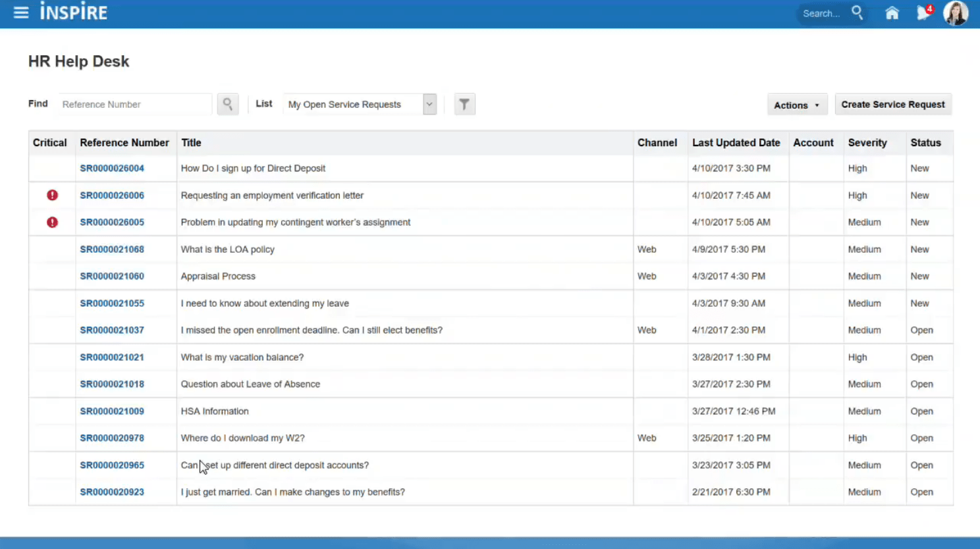Image resolution: width=980 pixels, height=549 pixels.
Task: Sort by the Last Updated Date column header
Action: coord(736,142)
